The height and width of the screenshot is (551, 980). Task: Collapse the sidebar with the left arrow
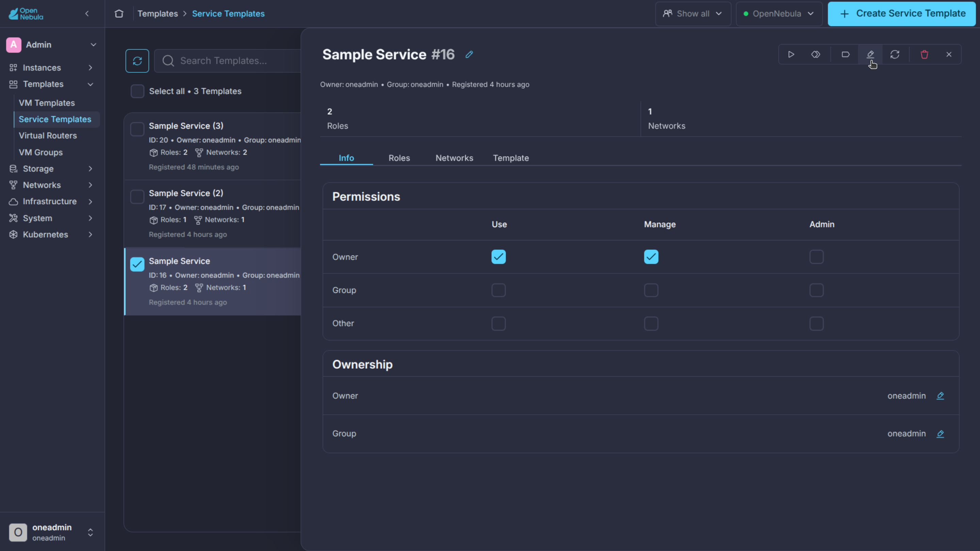87,14
